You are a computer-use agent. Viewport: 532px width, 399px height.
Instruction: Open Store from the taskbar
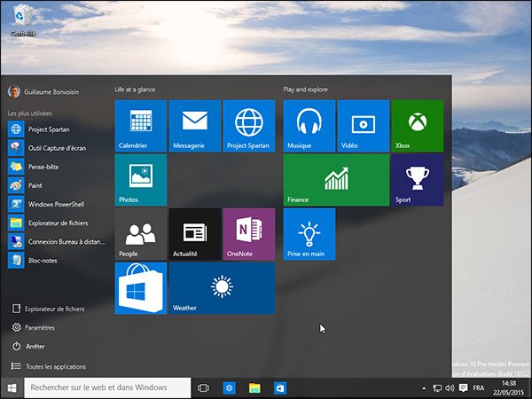(x=280, y=387)
